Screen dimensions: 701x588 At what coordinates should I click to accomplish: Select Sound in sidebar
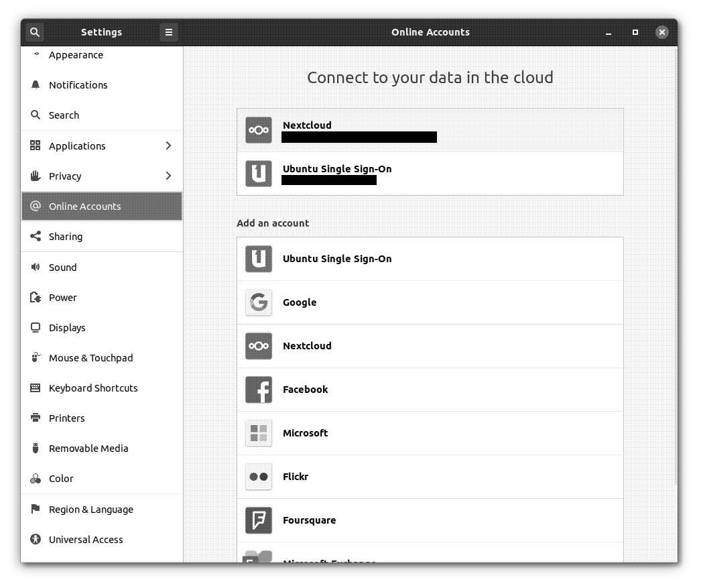pos(102,267)
